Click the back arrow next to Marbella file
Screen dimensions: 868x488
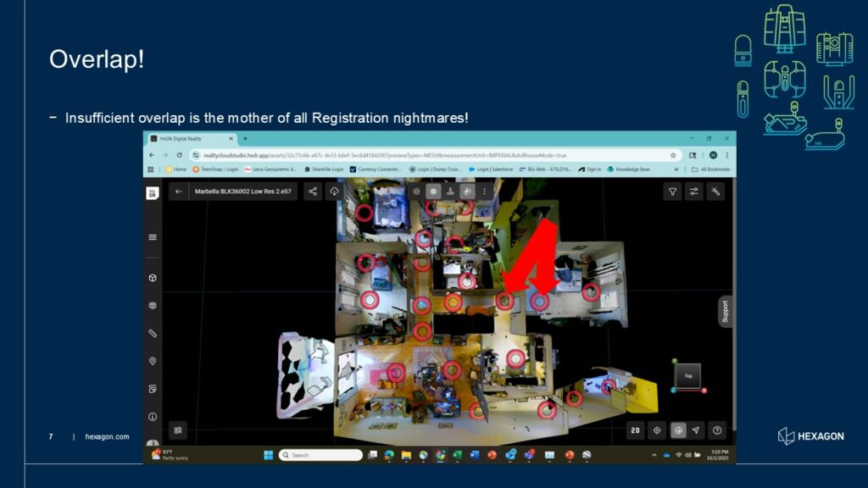[179, 191]
